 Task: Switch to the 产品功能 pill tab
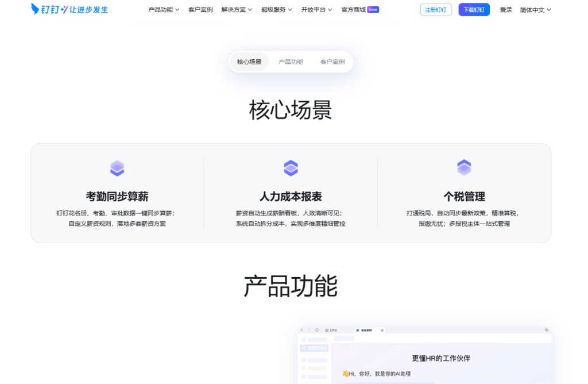(291, 62)
